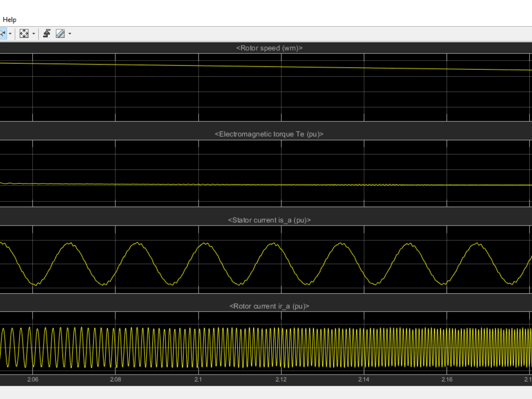The width and height of the screenshot is (532, 399).
Task: Select the Electromagnetic torque Te title bar
Action: click(x=269, y=134)
